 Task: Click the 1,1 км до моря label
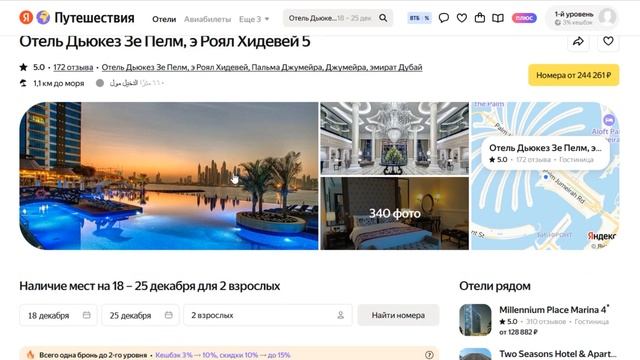59,83
